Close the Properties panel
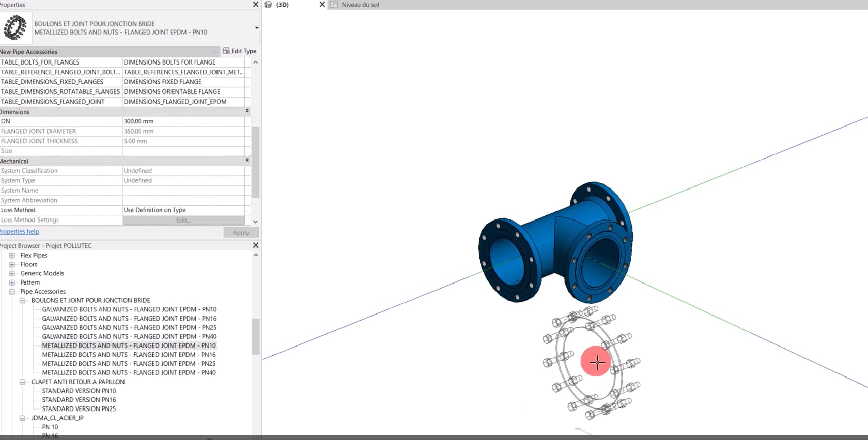The width and height of the screenshot is (868, 440). (256, 5)
